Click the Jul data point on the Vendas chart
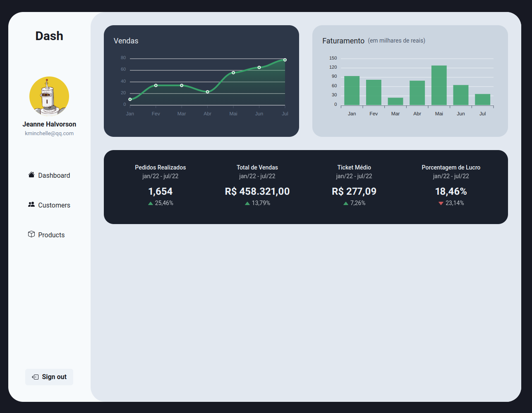 (285, 60)
